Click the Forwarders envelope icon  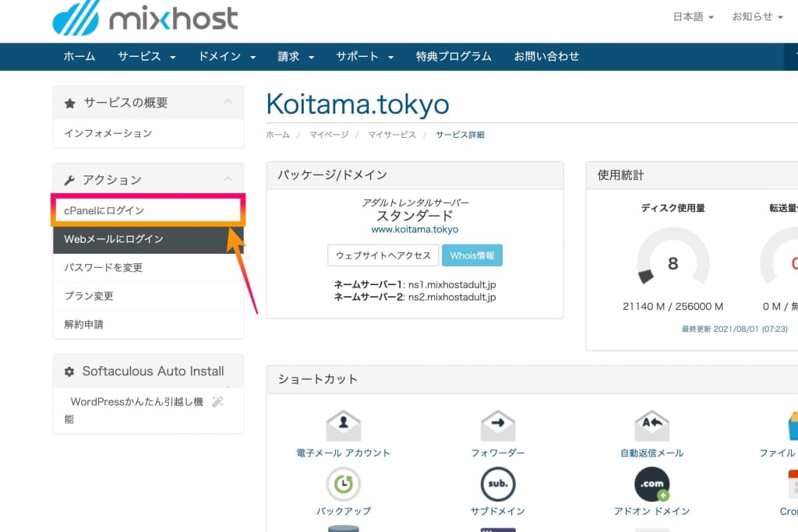click(x=497, y=425)
